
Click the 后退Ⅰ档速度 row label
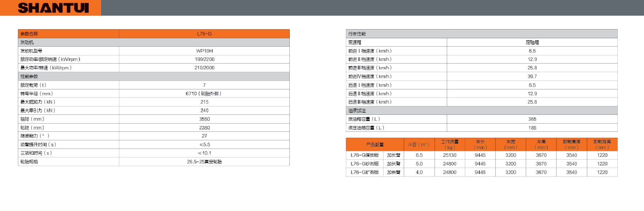[x=370, y=85]
